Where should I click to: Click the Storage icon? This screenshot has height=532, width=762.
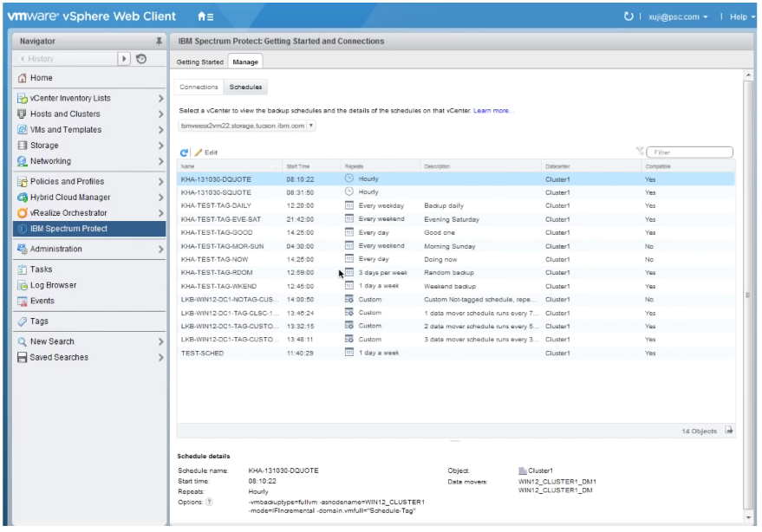[22, 146]
